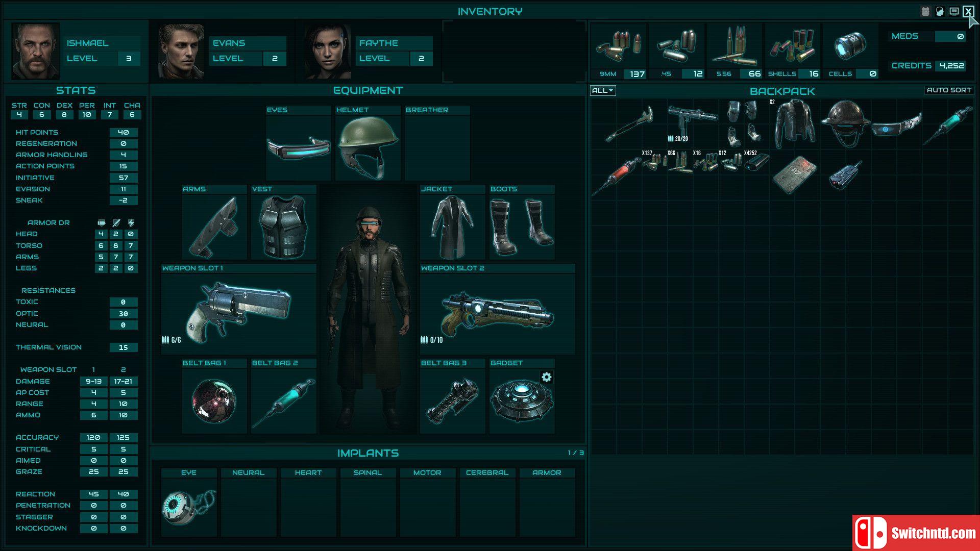980x551 pixels.
Task: Close the inventory with the X button
Action: click(x=968, y=11)
